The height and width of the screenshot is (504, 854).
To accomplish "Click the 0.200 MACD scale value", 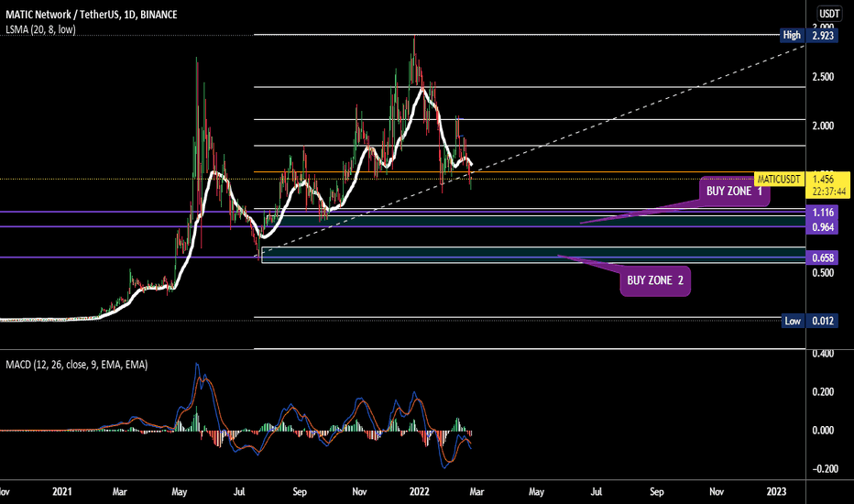I will pos(823,392).
